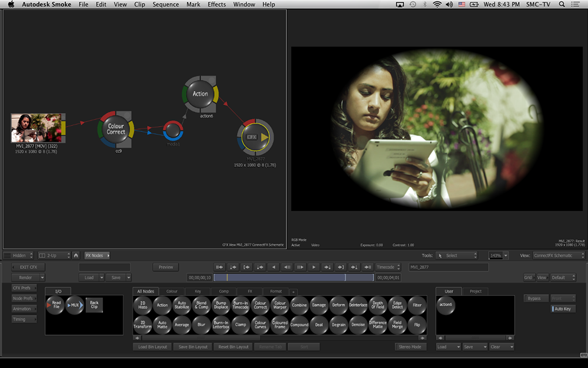Toggle the Auto Key button
This screenshot has width=588, height=368.
point(563,309)
